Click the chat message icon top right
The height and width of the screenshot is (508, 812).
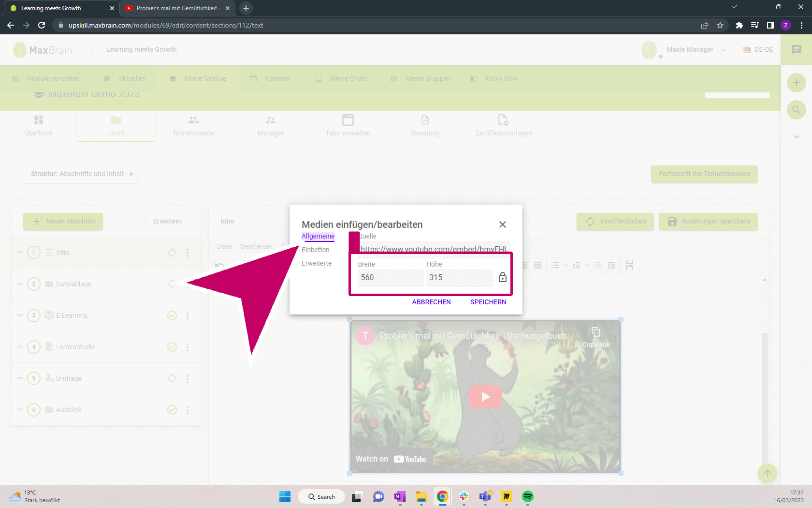797,49
